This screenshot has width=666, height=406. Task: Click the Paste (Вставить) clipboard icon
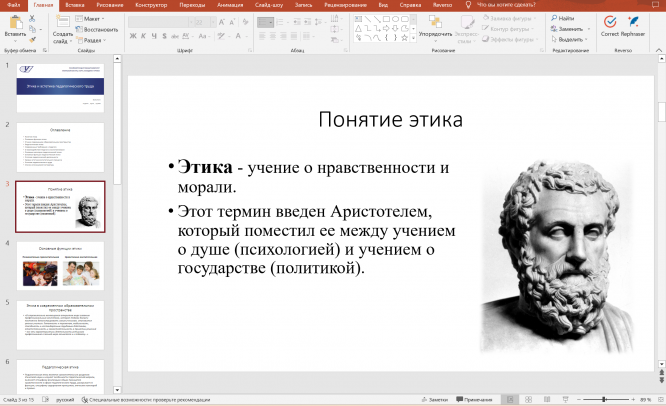[x=14, y=23]
